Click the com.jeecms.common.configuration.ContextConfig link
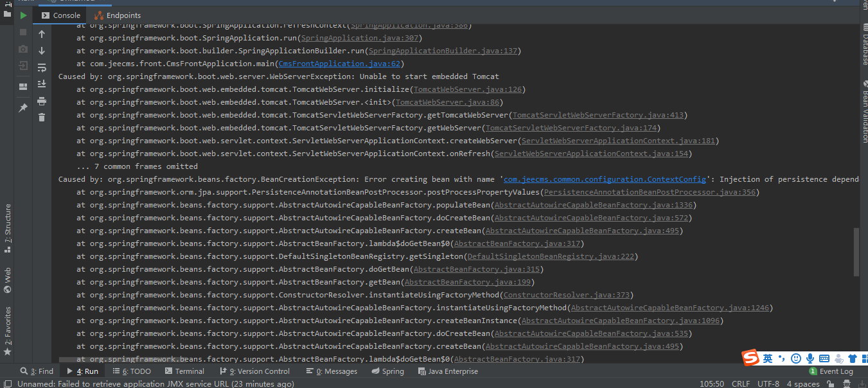 pos(605,179)
